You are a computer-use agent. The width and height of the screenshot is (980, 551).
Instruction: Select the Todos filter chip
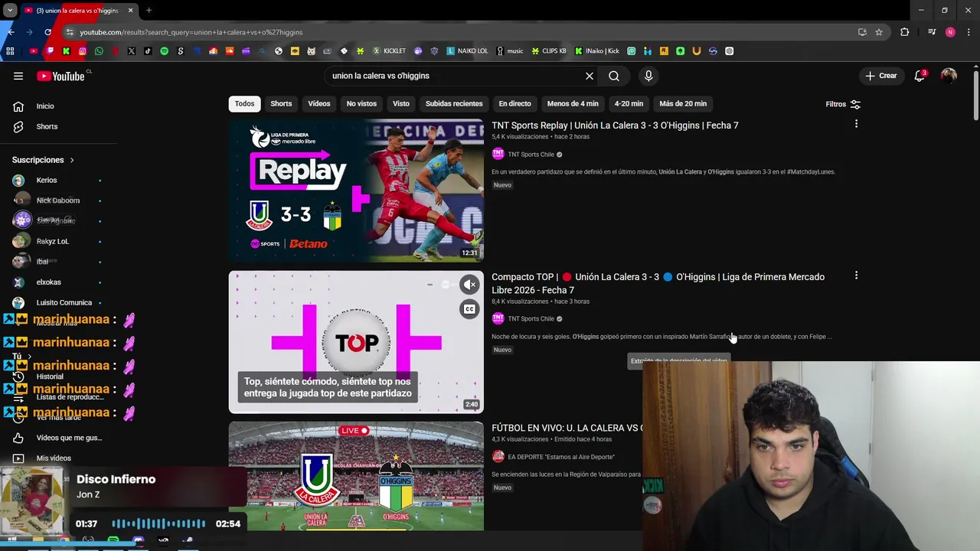(244, 103)
